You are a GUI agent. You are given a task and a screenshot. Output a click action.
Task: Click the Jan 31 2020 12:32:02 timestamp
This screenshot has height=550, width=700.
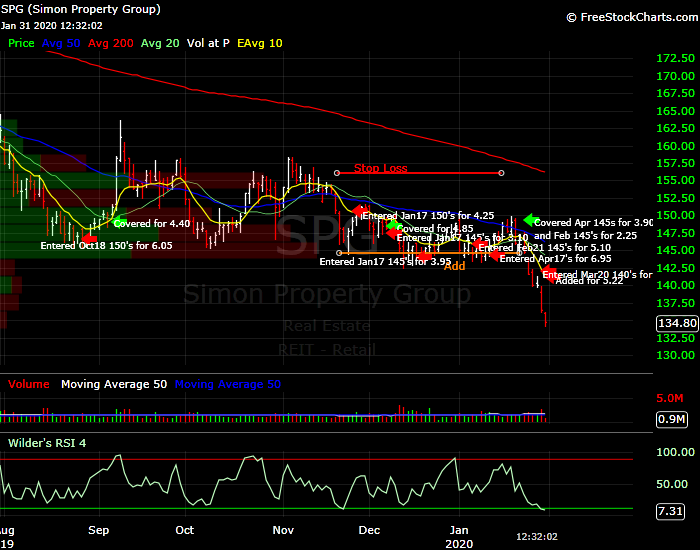click(51, 25)
